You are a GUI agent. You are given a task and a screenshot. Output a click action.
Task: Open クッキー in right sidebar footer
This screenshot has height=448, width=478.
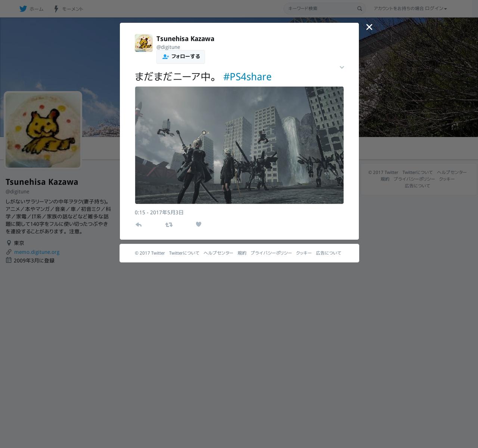[x=447, y=179]
